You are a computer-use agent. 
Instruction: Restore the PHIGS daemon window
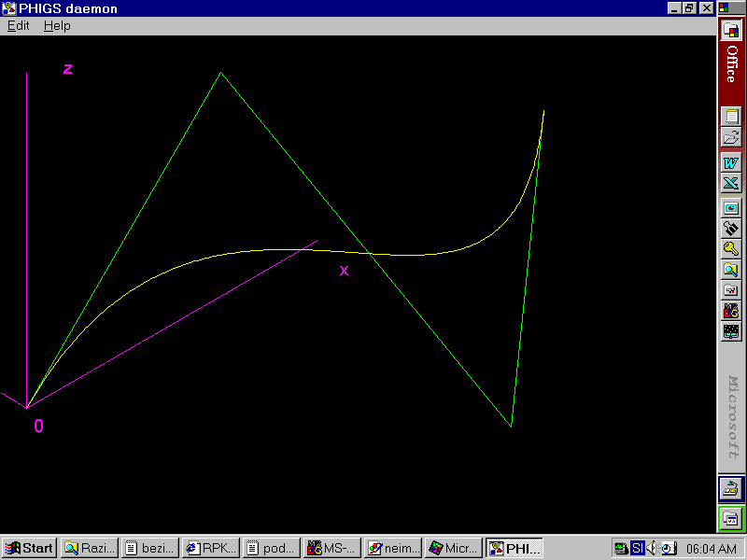click(x=689, y=8)
